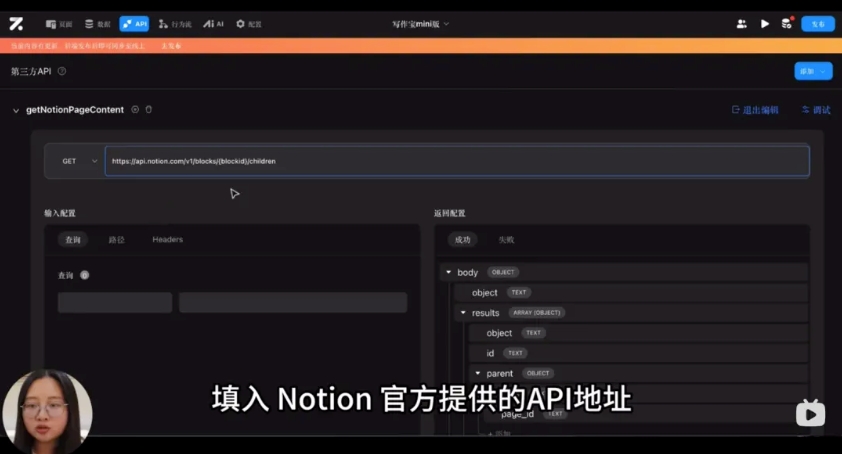This screenshot has width=842, height=454.
Task: Click the Zion logo icon
Action: click(16, 24)
